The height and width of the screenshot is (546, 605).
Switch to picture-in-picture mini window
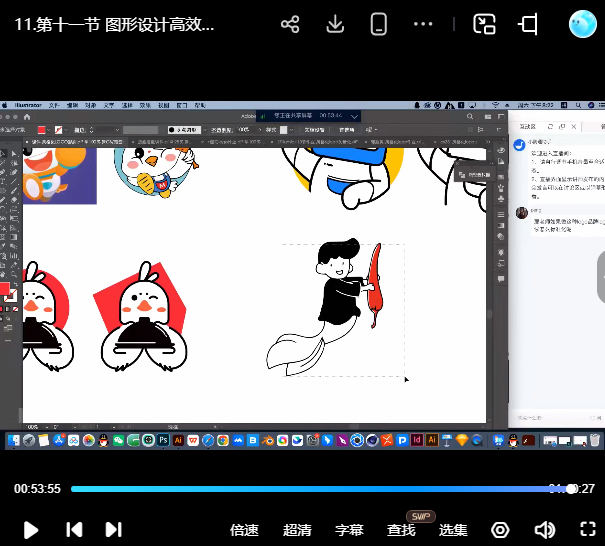click(x=484, y=24)
